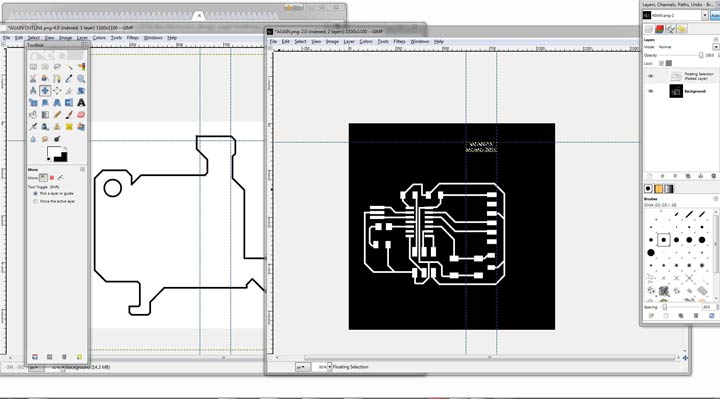The height and width of the screenshot is (399, 720).
Task: Select the Blend gradient tool
Action: click(x=45, y=115)
